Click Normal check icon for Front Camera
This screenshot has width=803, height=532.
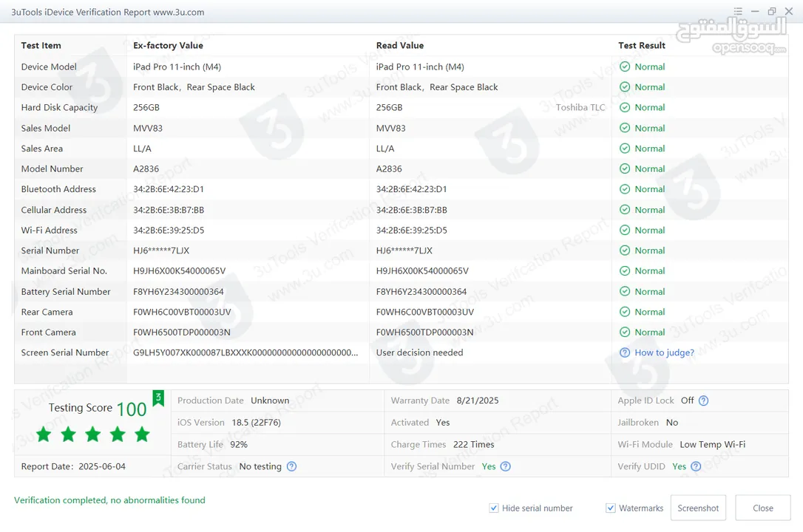(x=625, y=332)
